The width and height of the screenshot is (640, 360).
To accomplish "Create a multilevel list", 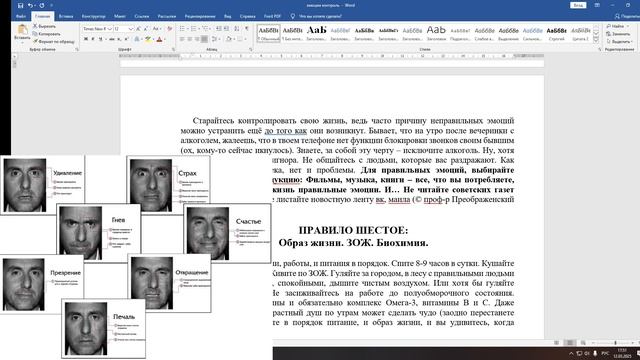I will click(206, 29).
